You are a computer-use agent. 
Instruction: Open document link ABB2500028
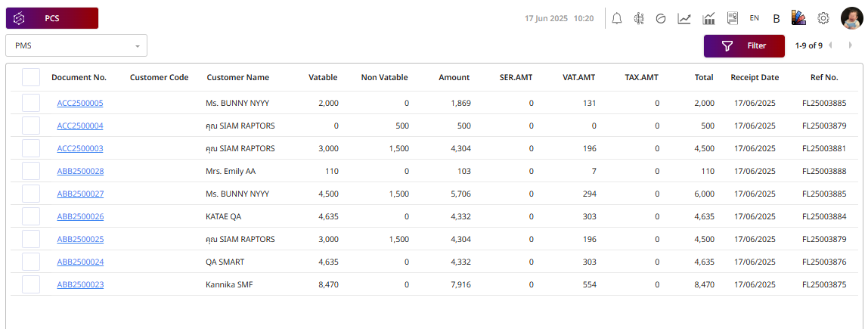pos(80,171)
